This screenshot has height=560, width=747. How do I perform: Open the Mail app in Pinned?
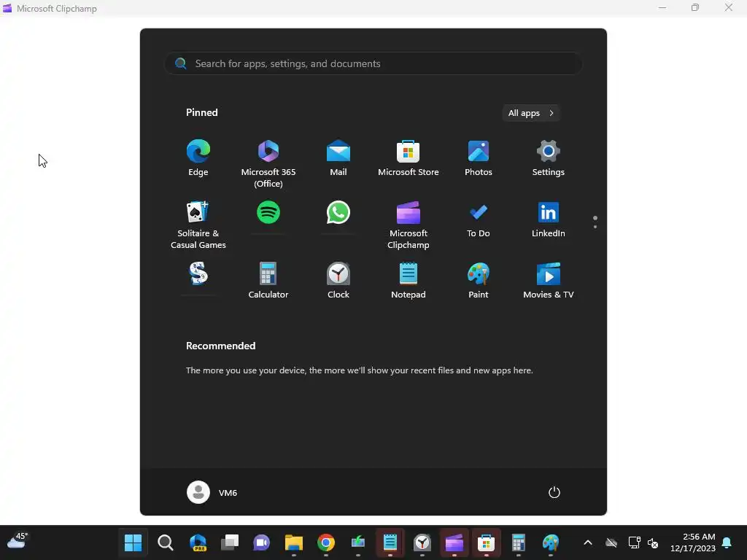pyautogui.click(x=338, y=159)
